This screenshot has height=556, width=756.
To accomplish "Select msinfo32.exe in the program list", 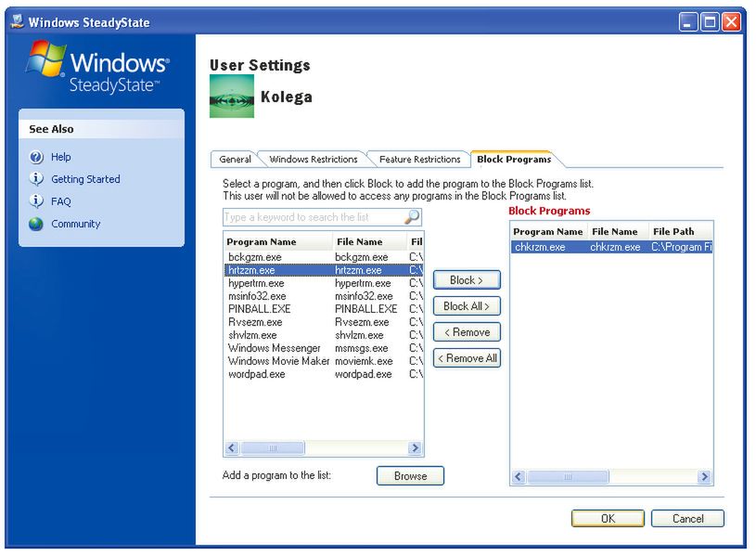I will pos(324,296).
